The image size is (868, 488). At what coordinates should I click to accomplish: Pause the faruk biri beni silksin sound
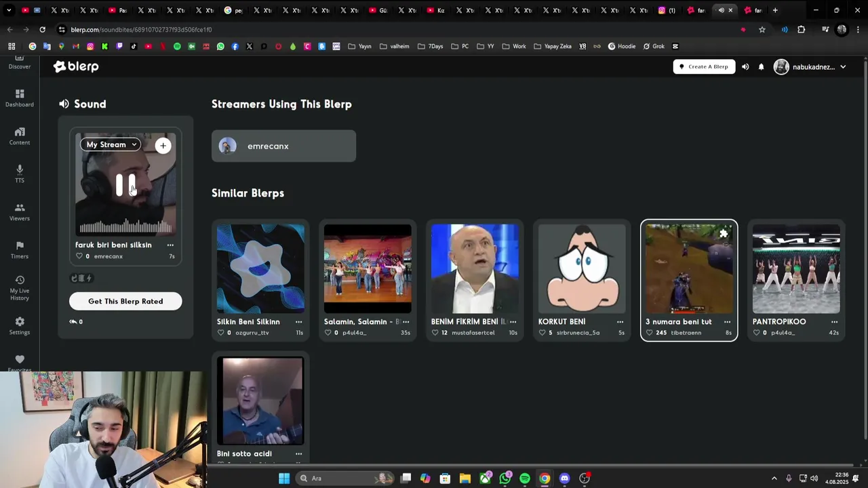click(x=125, y=185)
